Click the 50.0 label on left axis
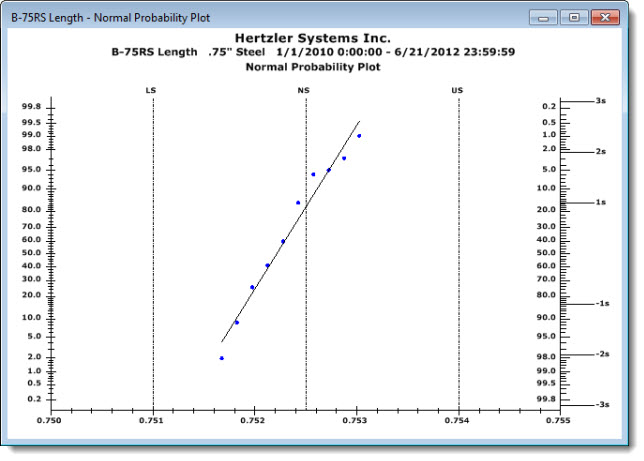 pos(30,254)
